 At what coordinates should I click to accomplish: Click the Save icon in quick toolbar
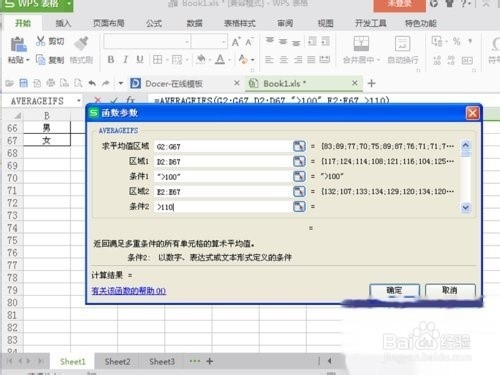point(24,83)
